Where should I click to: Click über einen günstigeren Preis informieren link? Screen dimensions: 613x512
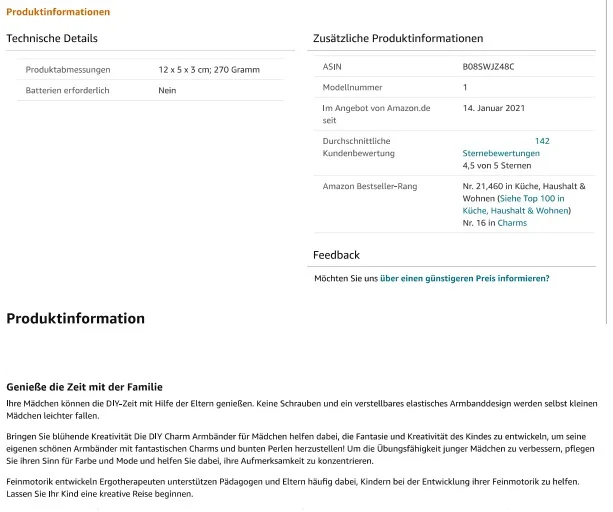464,278
